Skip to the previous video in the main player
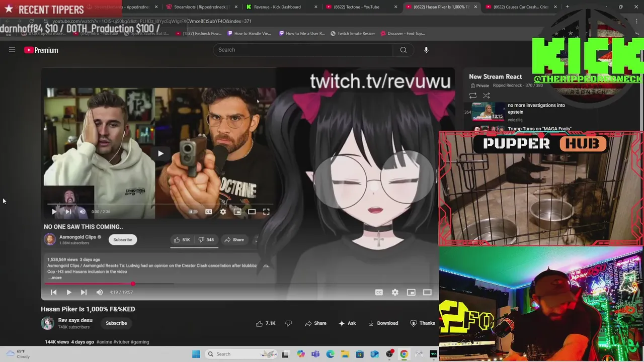This screenshot has width=644, height=362. tap(54, 292)
